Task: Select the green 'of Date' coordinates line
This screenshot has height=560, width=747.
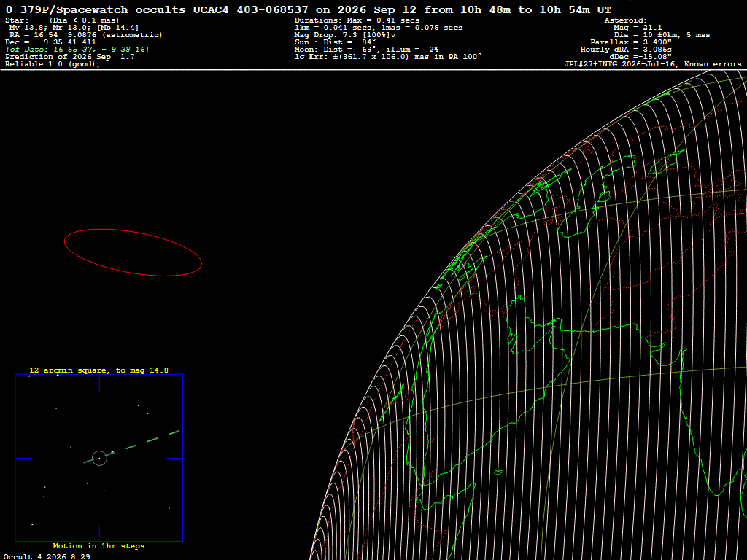Action: 77,50
